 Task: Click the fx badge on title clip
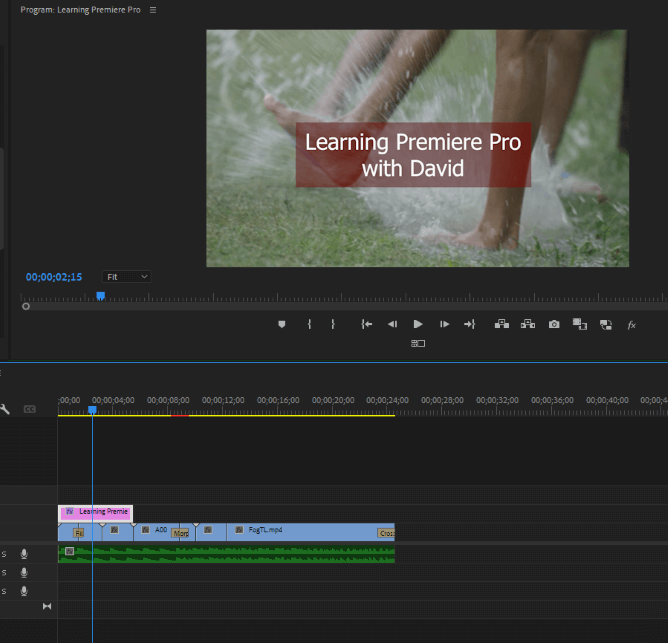point(70,511)
